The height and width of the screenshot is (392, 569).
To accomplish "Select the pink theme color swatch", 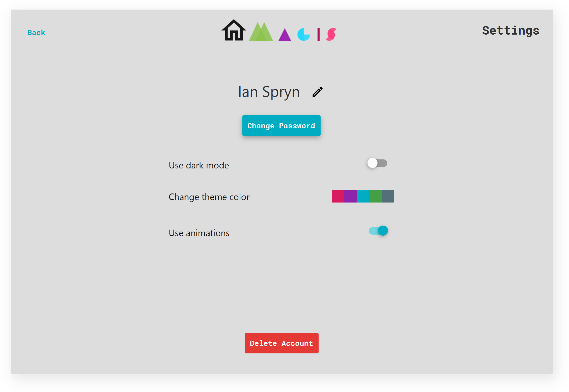I will pyautogui.click(x=338, y=196).
